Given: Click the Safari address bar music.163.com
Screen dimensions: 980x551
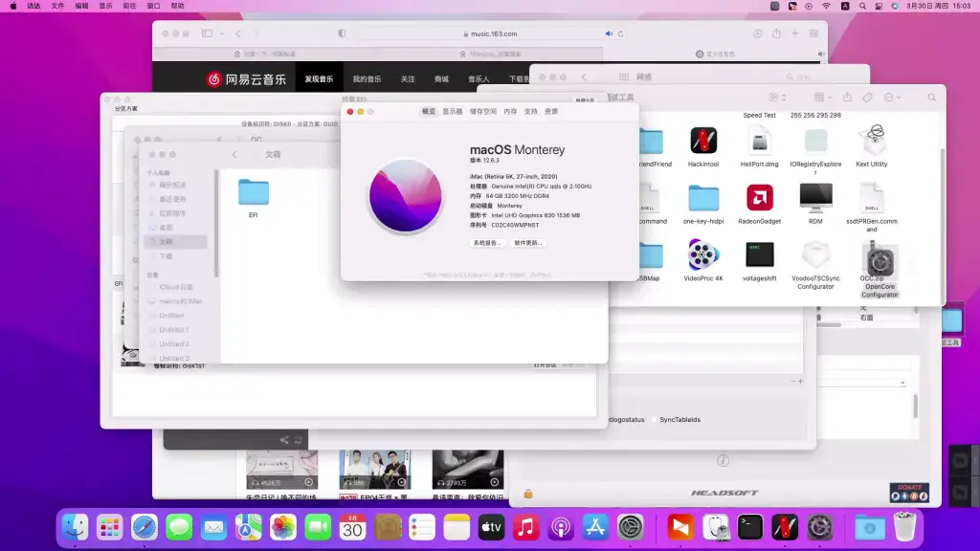Looking at the screenshot, I should click(x=491, y=33).
